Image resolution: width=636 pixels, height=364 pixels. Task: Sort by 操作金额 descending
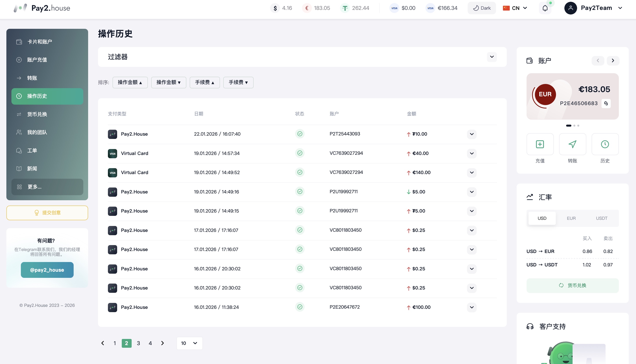(169, 82)
